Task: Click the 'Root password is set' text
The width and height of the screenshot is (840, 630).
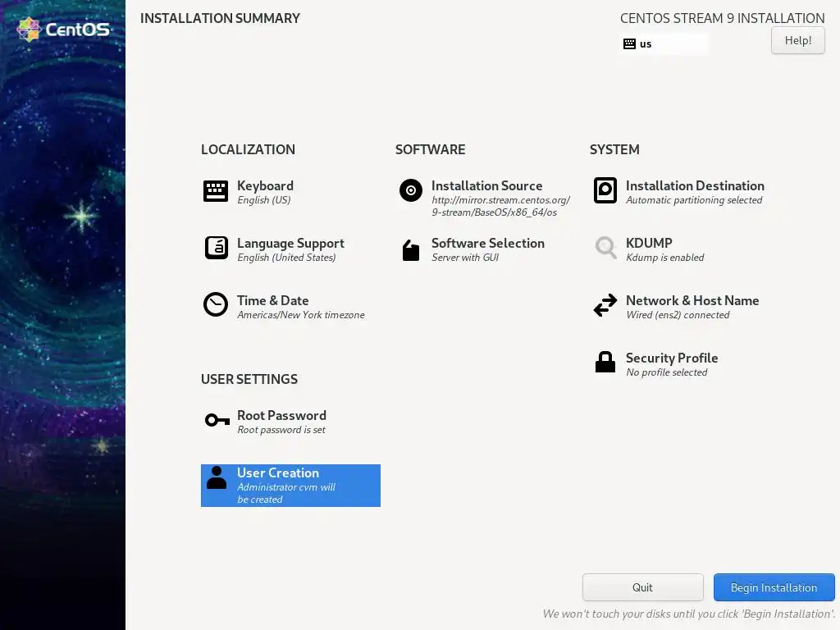Action: pyautogui.click(x=281, y=429)
